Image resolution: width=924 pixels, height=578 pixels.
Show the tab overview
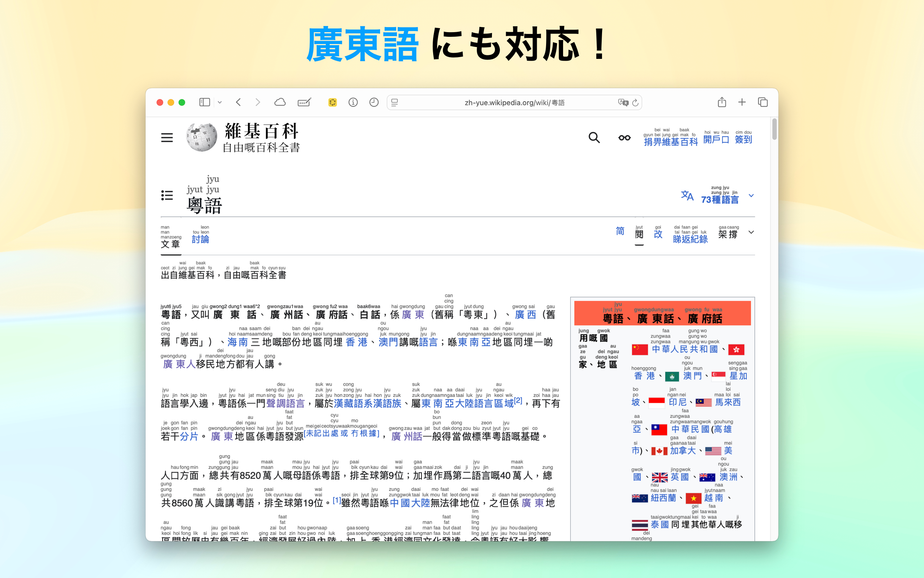763,102
